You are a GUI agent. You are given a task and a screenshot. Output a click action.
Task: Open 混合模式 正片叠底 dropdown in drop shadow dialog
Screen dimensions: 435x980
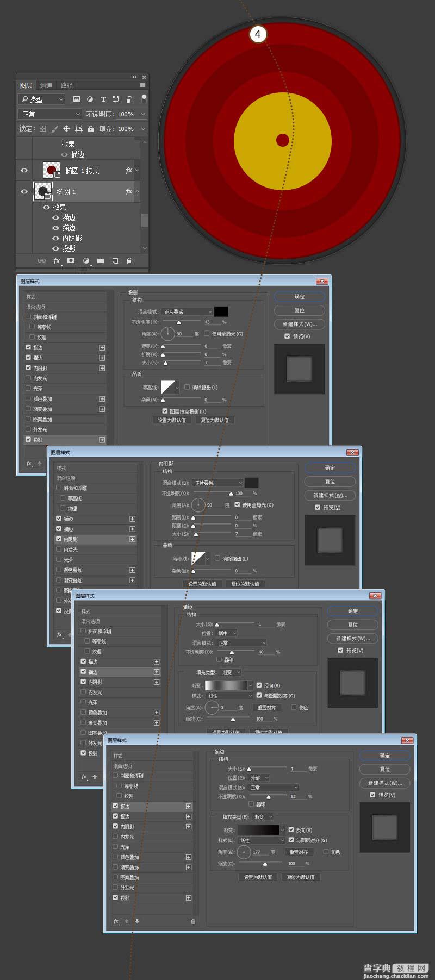187,312
